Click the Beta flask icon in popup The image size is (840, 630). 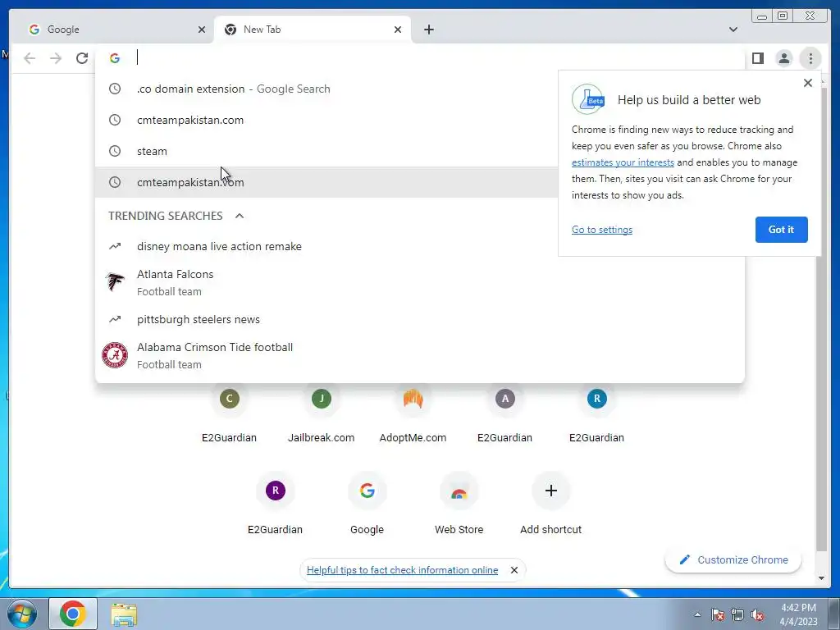[587, 99]
